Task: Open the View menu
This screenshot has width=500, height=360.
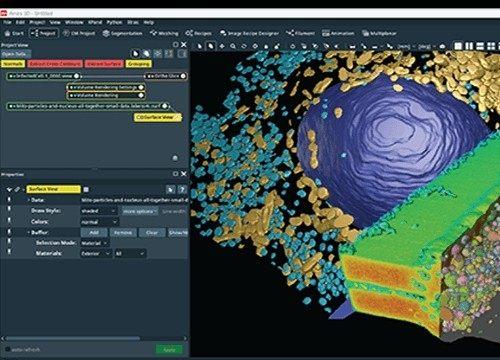Action: point(55,22)
